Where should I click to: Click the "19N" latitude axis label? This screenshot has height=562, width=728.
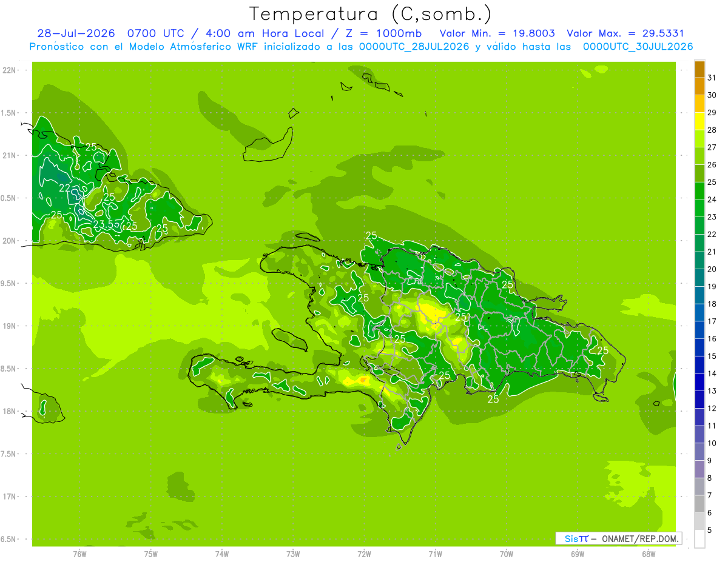click(9, 326)
